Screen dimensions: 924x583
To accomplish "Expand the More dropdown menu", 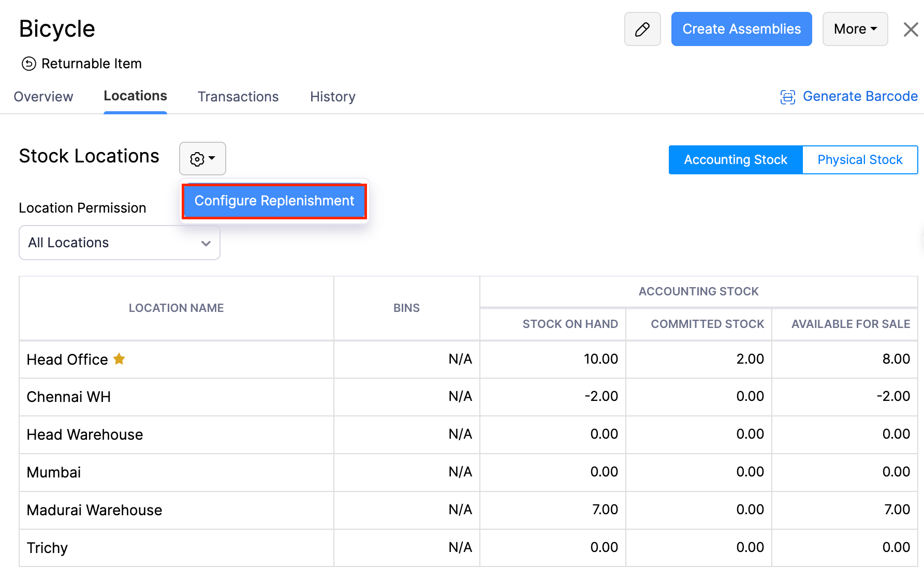I will pyautogui.click(x=855, y=29).
